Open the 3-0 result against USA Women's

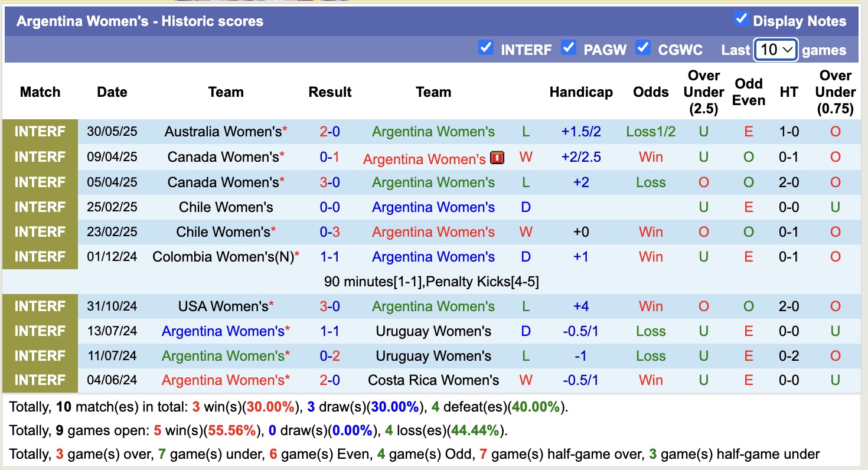(330, 306)
